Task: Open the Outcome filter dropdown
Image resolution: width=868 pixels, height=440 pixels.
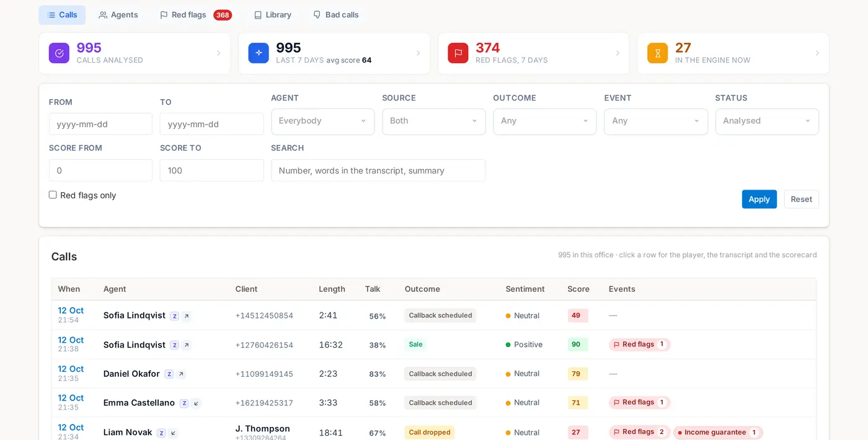Action: point(545,121)
